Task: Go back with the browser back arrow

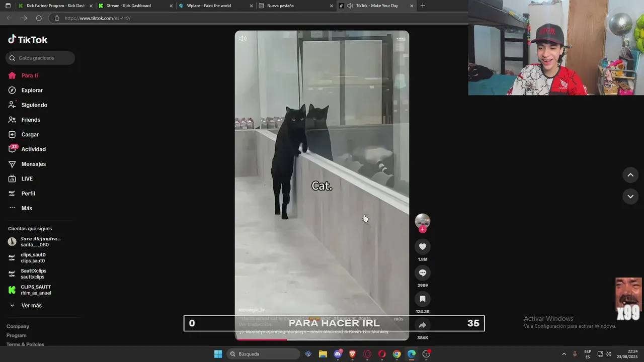Action: pos(9,18)
